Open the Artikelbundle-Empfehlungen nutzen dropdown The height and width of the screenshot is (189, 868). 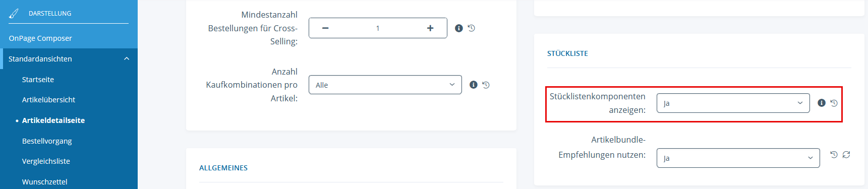[x=738, y=158]
